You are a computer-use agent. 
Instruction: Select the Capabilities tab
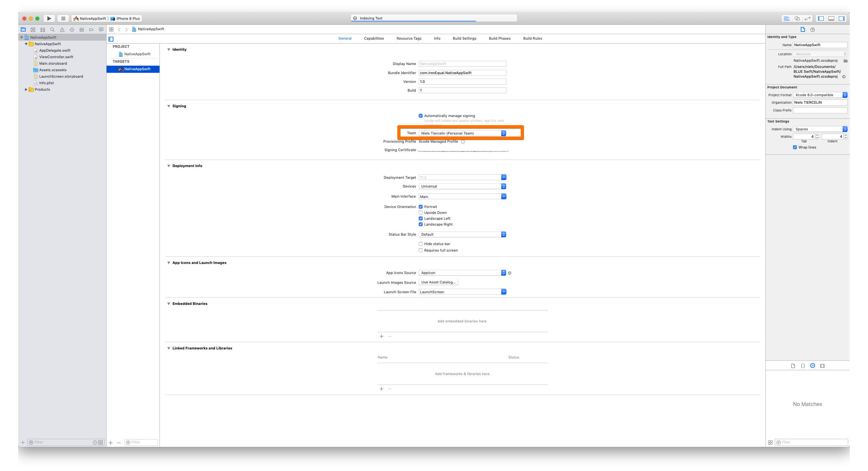pos(374,38)
